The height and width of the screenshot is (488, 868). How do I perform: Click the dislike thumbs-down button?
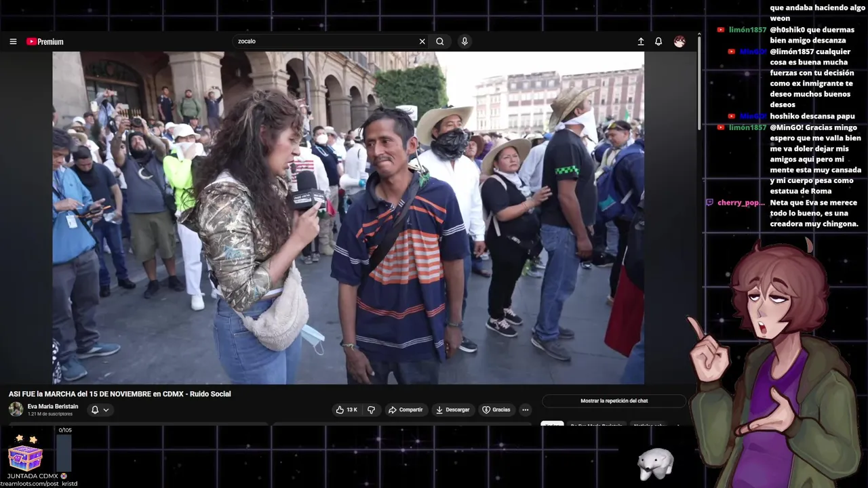click(x=371, y=409)
